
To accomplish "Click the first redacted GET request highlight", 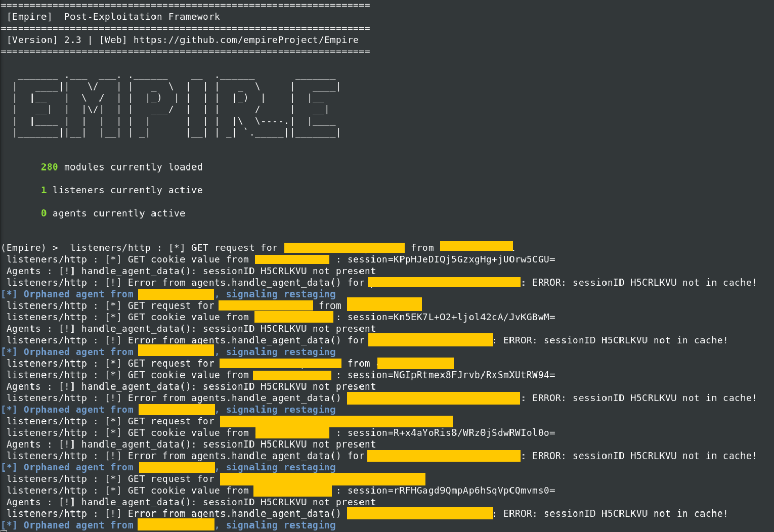I will tap(344, 247).
